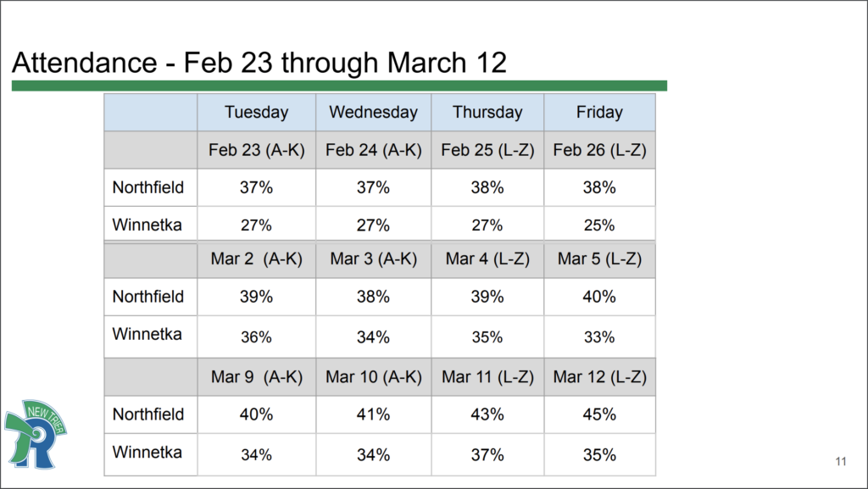
Task: Click the Friday column header
Action: 599,112
